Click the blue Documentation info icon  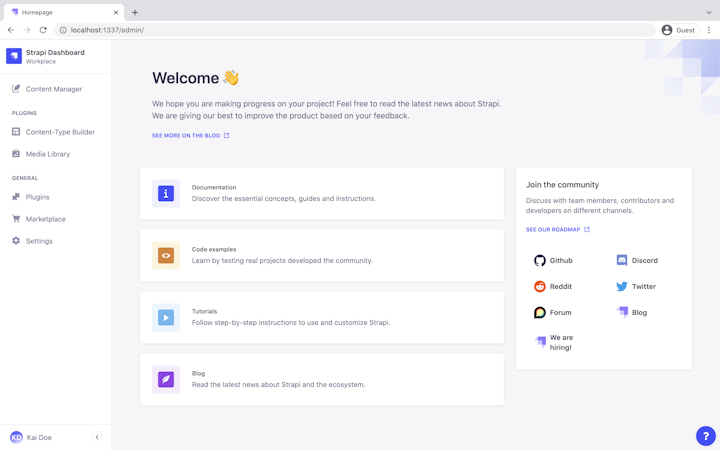166,193
